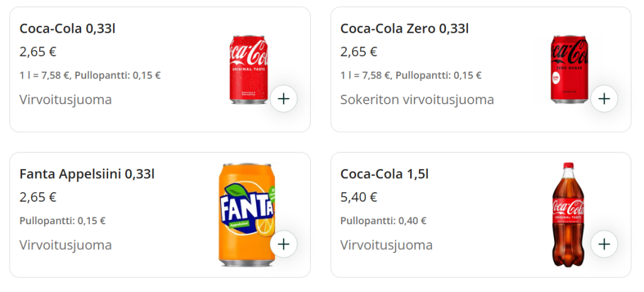Add Fanta Appelsiini 0,33l with plus icon
This screenshot has width=644, height=292.
(x=284, y=244)
